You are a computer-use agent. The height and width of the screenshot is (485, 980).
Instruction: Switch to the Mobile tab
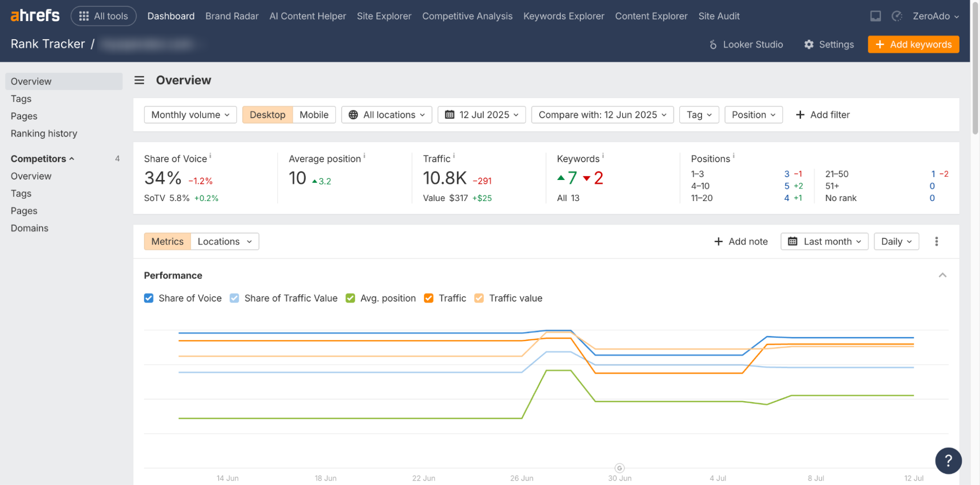314,115
